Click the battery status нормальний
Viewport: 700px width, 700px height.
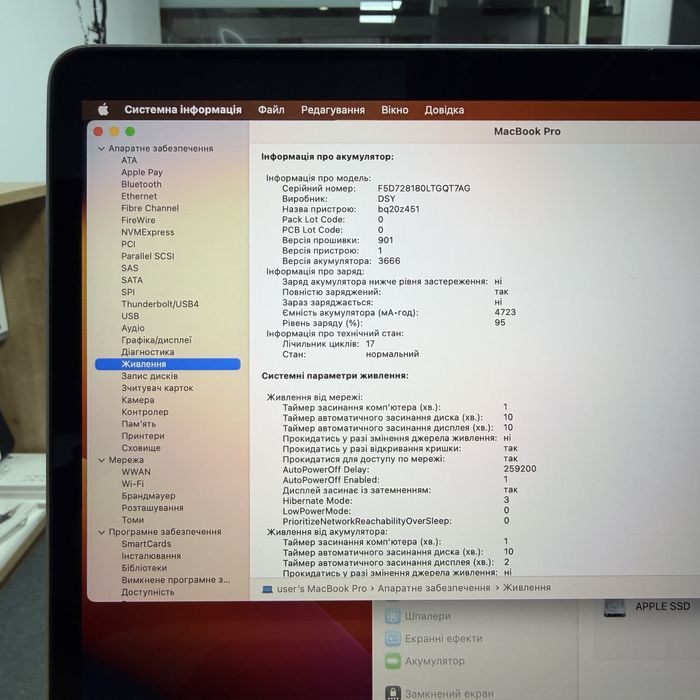coord(392,354)
